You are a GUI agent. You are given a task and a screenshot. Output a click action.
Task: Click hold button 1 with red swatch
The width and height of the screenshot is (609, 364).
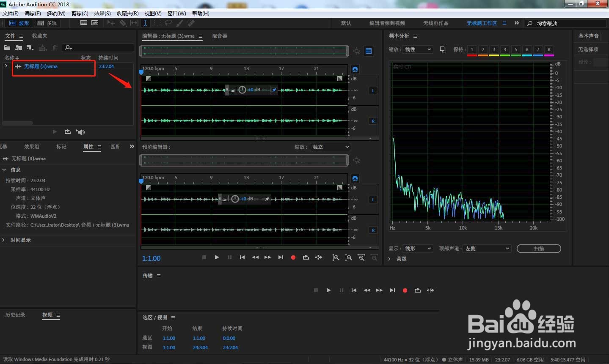point(472,50)
